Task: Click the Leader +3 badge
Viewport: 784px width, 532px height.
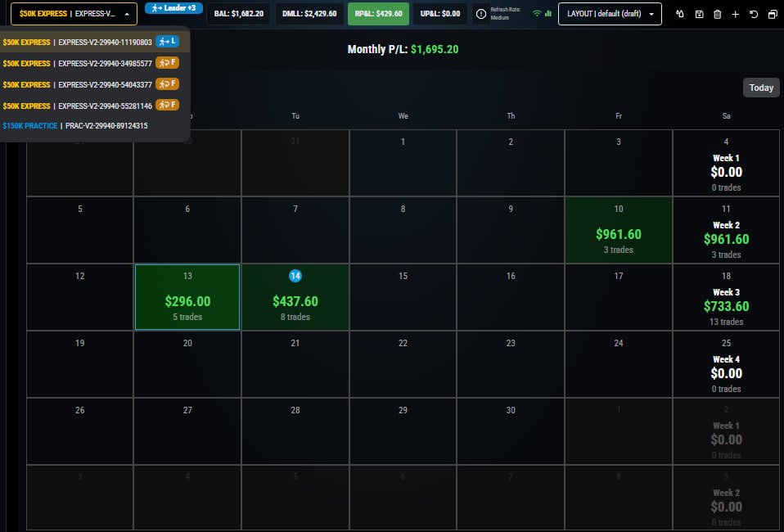Action: pos(174,8)
